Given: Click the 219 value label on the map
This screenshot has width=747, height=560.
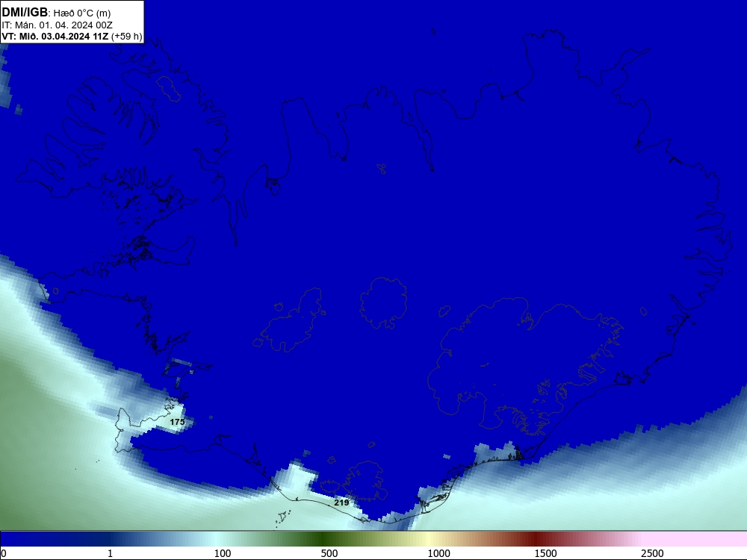Looking at the screenshot, I should pyautogui.click(x=341, y=503).
